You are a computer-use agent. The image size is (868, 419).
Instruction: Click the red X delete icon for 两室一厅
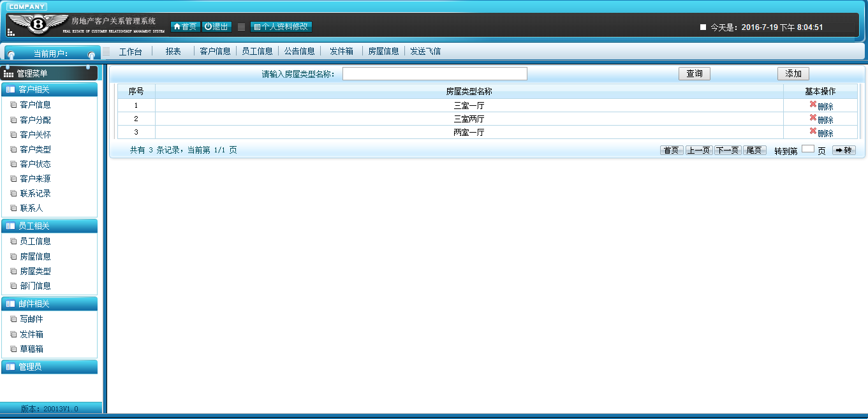click(x=813, y=131)
